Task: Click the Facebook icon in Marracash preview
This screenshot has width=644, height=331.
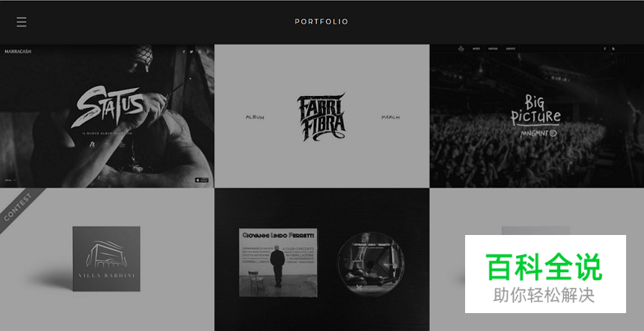Action: tap(184, 52)
